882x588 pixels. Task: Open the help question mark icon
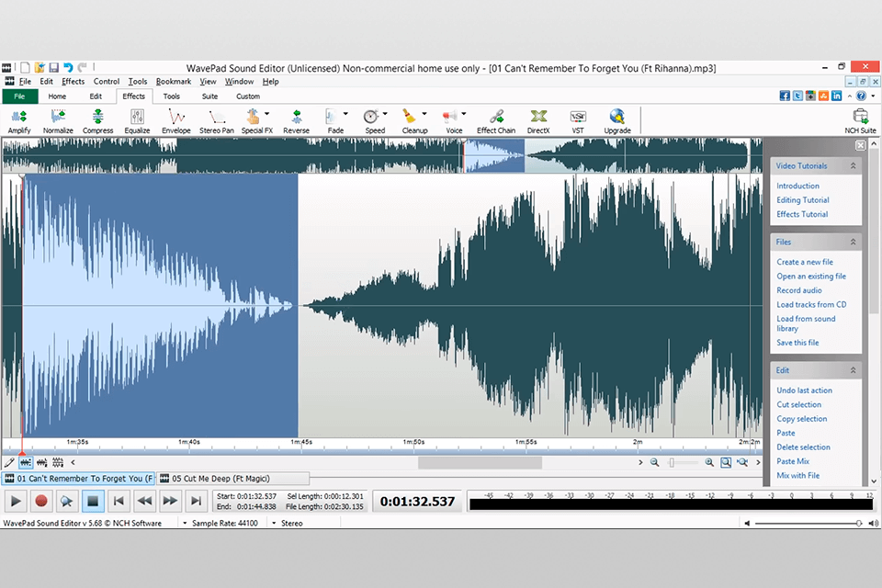coord(861,96)
